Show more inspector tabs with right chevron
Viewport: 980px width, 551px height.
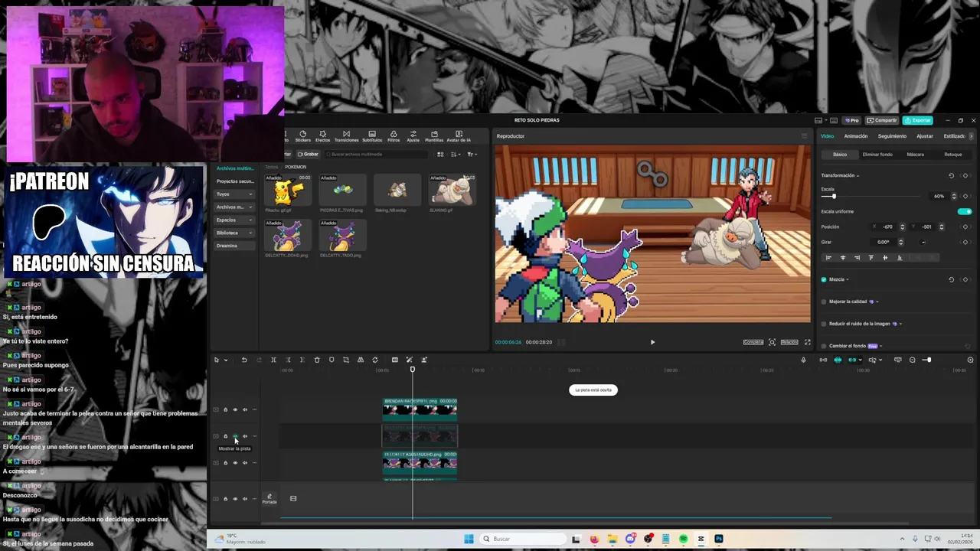[972, 136]
